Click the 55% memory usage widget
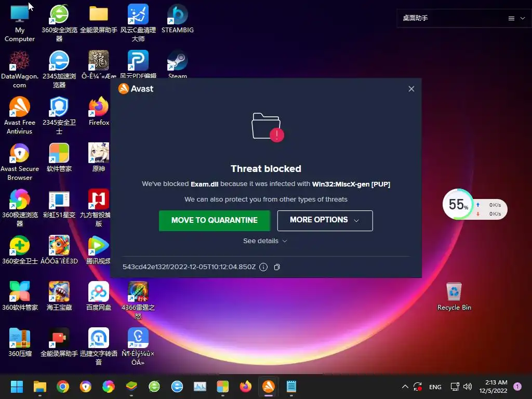The image size is (532, 399). click(458, 204)
